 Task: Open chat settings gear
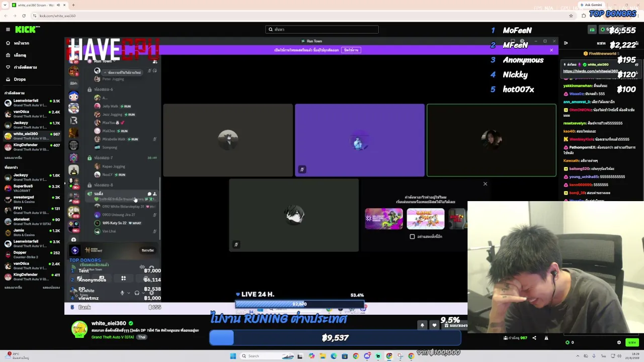click(x=619, y=342)
